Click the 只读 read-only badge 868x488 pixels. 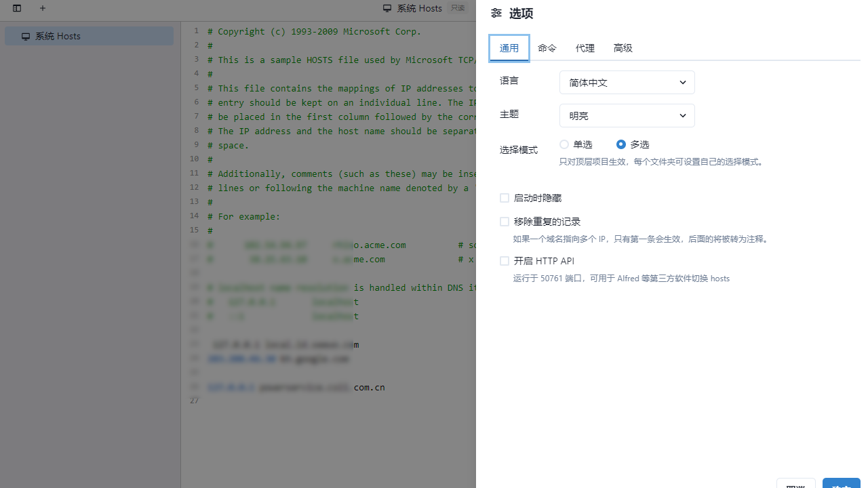click(x=457, y=8)
